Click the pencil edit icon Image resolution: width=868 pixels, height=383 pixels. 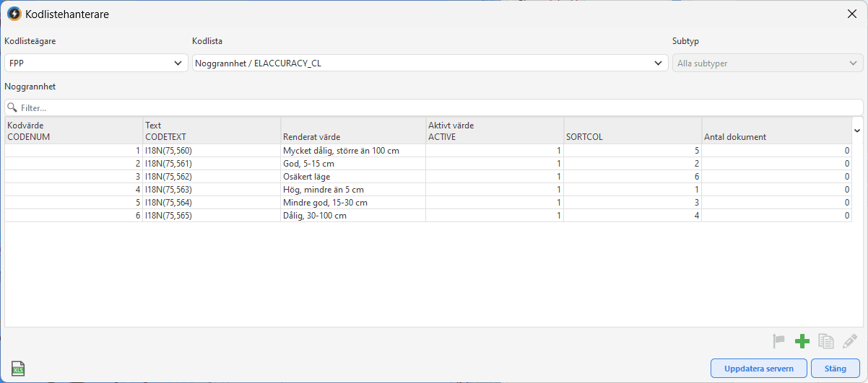pos(850,341)
